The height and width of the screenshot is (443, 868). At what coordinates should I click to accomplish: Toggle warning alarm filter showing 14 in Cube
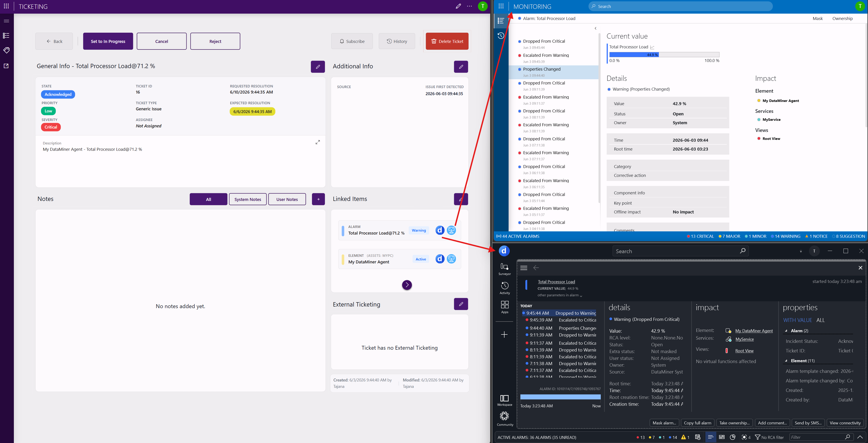pos(673,437)
